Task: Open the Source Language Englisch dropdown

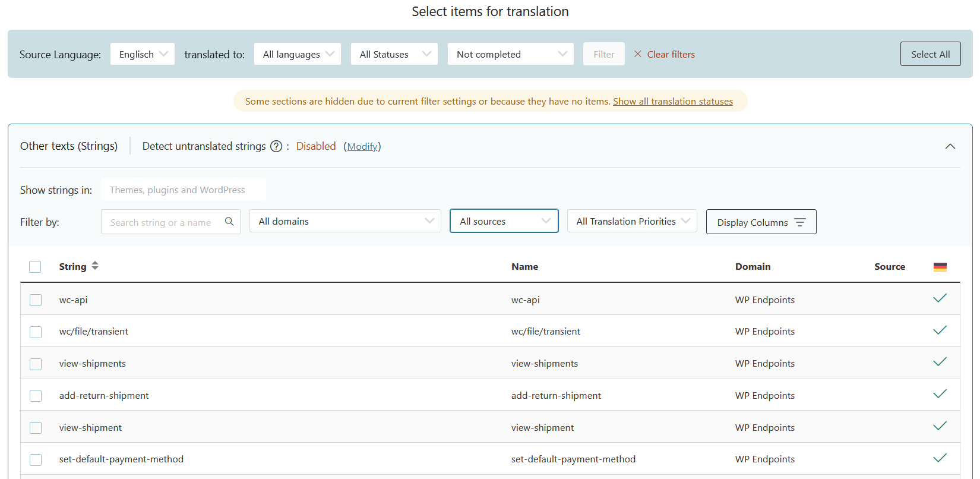Action: click(143, 54)
